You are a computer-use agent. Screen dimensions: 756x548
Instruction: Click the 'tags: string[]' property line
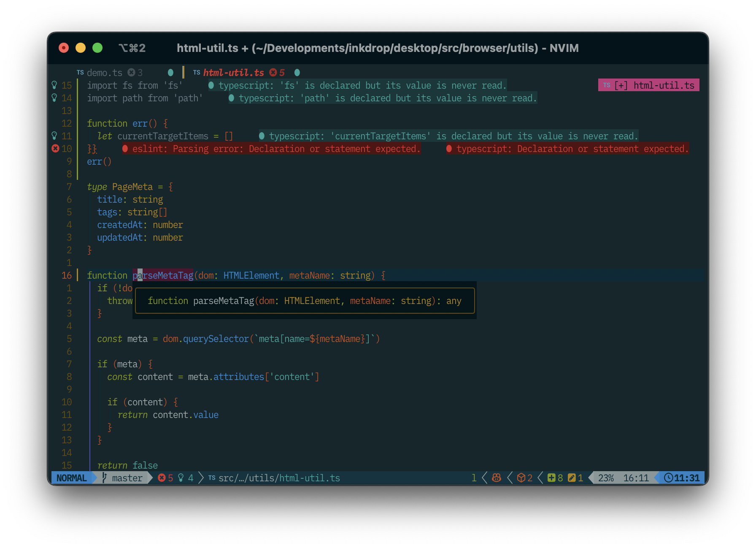tap(132, 212)
